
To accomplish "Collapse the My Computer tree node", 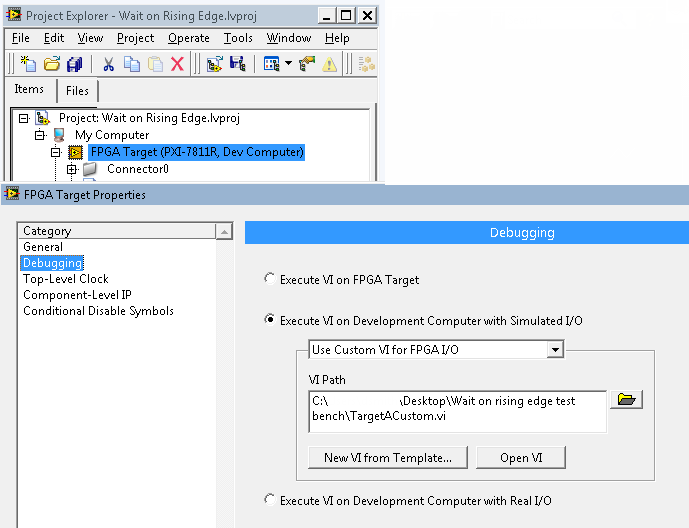I will (40, 135).
